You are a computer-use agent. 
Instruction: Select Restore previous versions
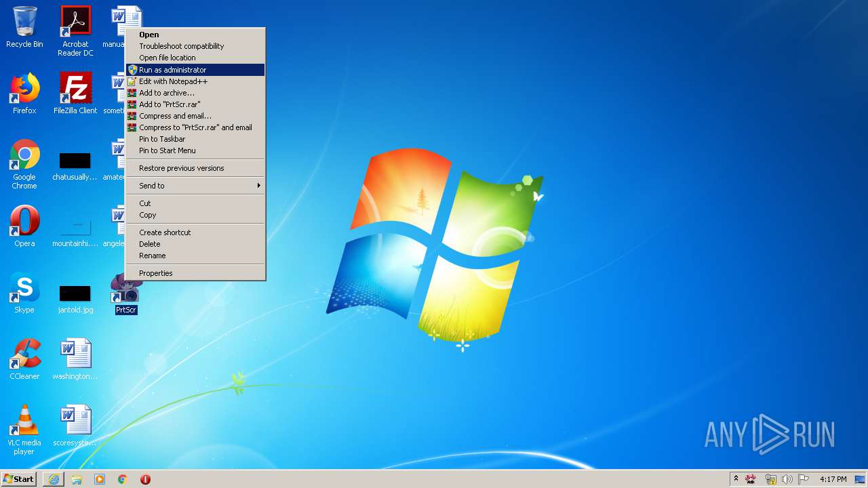click(x=195, y=168)
